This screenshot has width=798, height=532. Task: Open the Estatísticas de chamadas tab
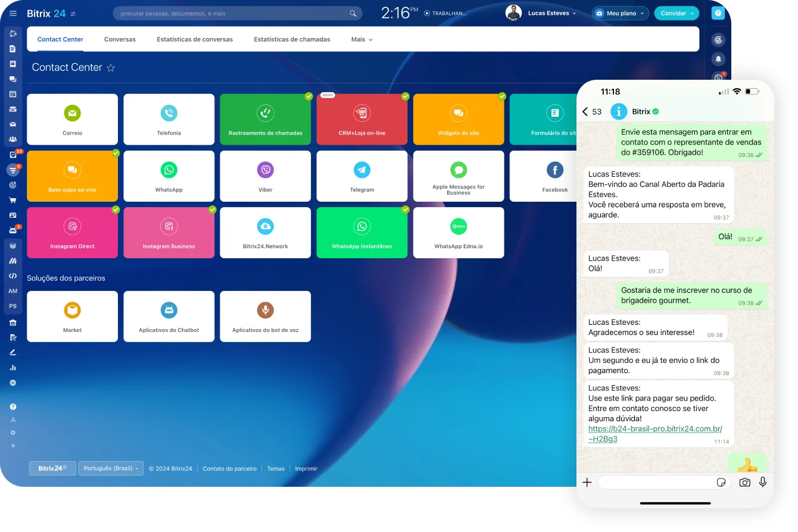click(x=292, y=39)
